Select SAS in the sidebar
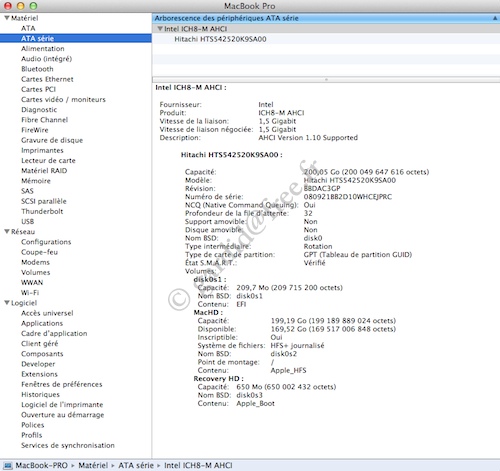 [x=27, y=191]
